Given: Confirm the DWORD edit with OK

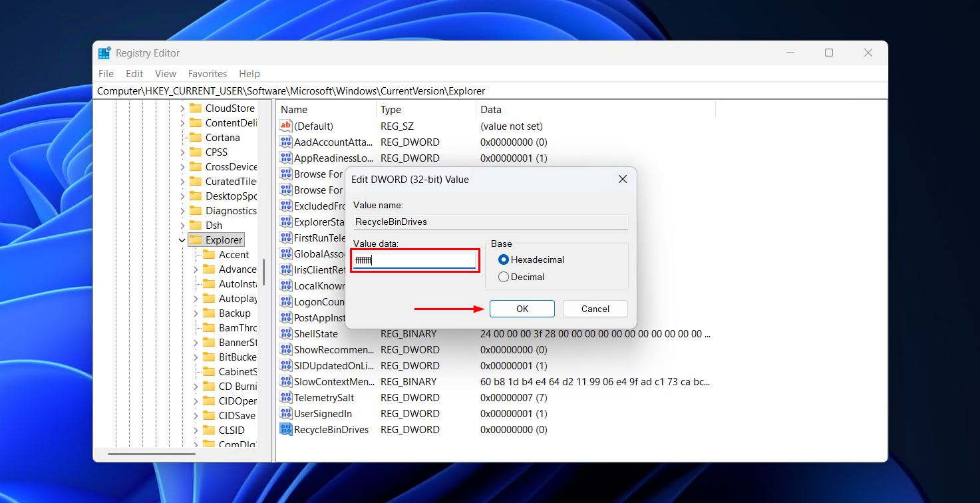Looking at the screenshot, I should pyautogui.click(x=522, y=309).
